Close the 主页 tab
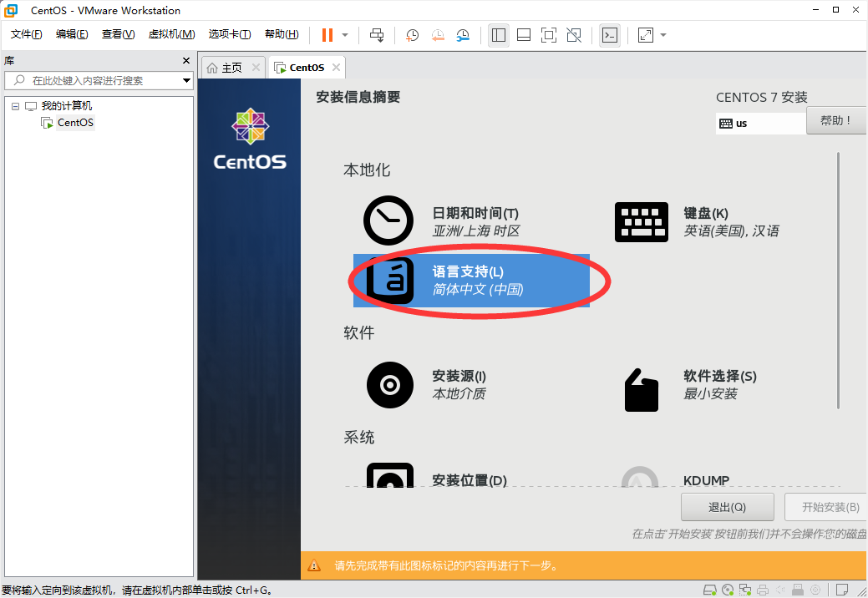 (256, 67)
